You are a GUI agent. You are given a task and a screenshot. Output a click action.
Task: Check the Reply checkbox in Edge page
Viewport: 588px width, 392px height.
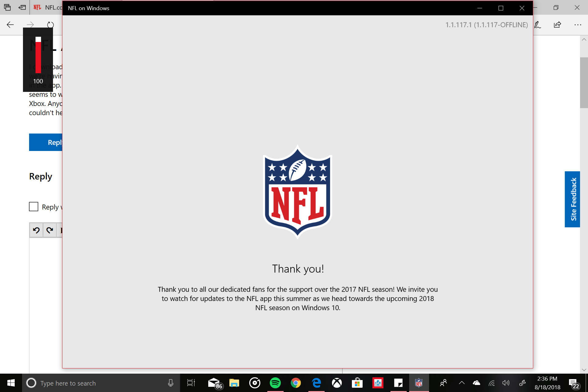click(x=34, y=207)
